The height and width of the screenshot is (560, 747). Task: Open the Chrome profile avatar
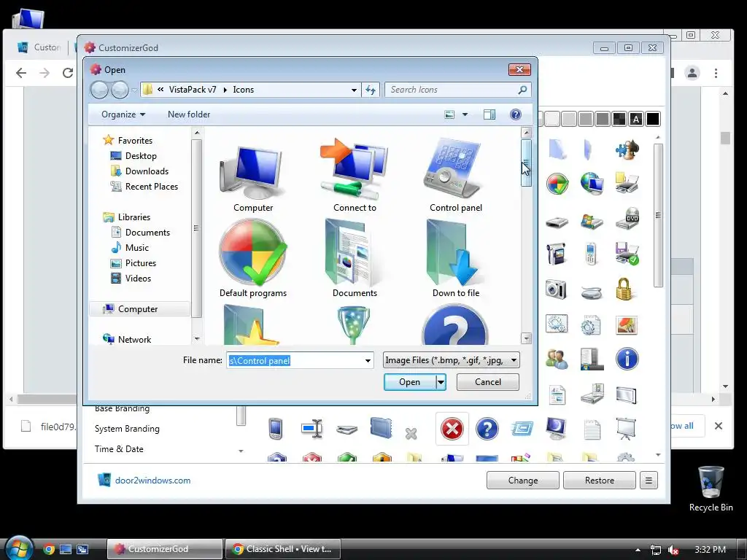pos(692,73)
